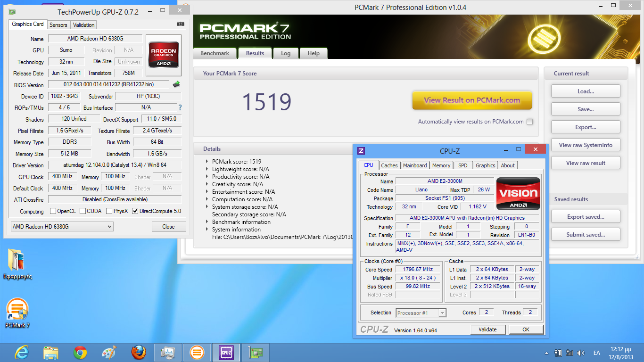Switch to PCMark 7 taskbar button

[x=197, y=353]
